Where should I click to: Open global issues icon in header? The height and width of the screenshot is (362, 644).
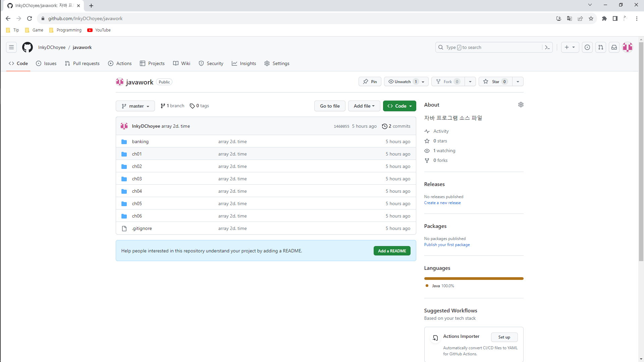[587, 47]
